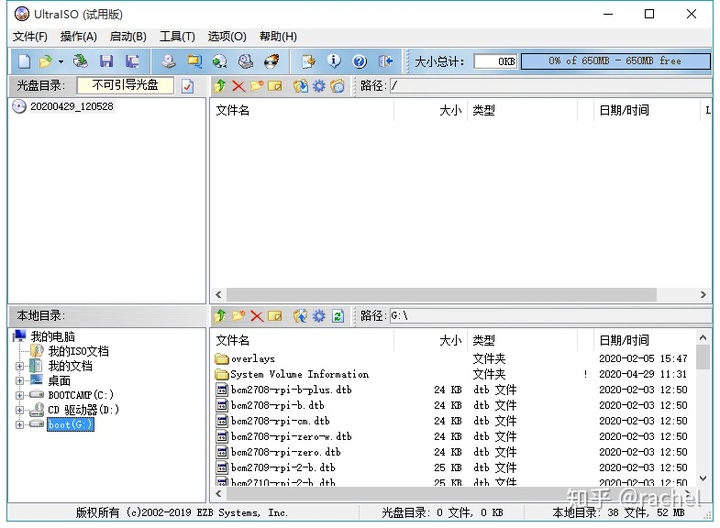Screen dimensions: 720x528
Task: Select 我的电脑 in local tree
Action: (x=53, y=337)
